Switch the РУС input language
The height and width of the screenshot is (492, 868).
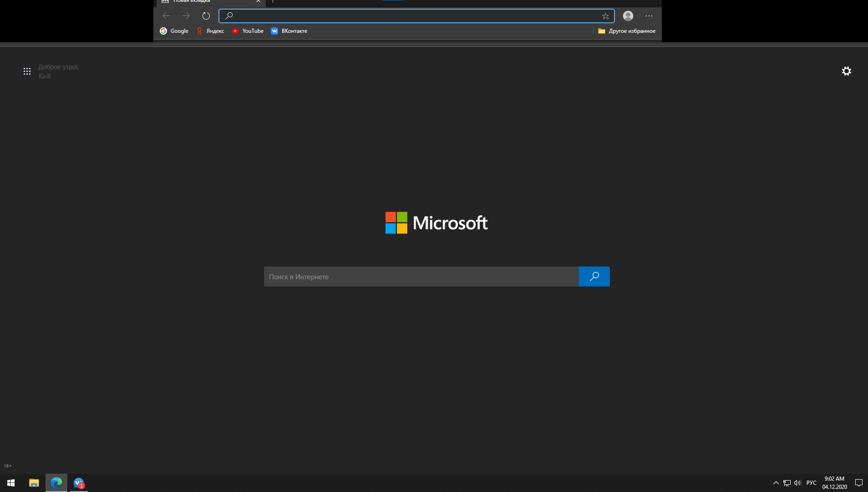point(812,483)
